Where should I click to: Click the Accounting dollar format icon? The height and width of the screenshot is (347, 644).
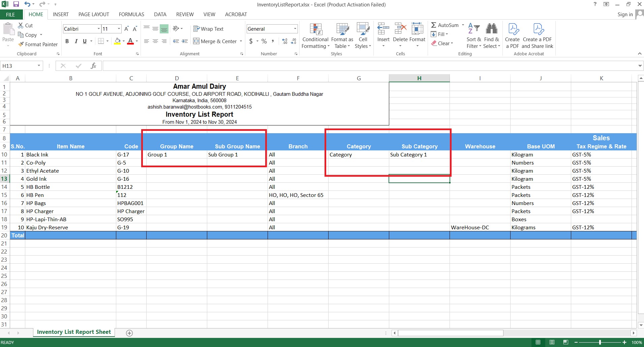tap(251, 41)
